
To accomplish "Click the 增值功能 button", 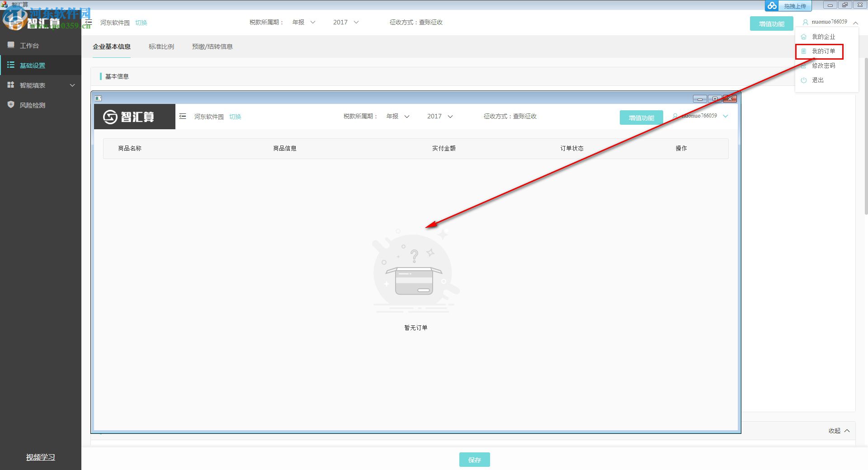I will (771, 23).
